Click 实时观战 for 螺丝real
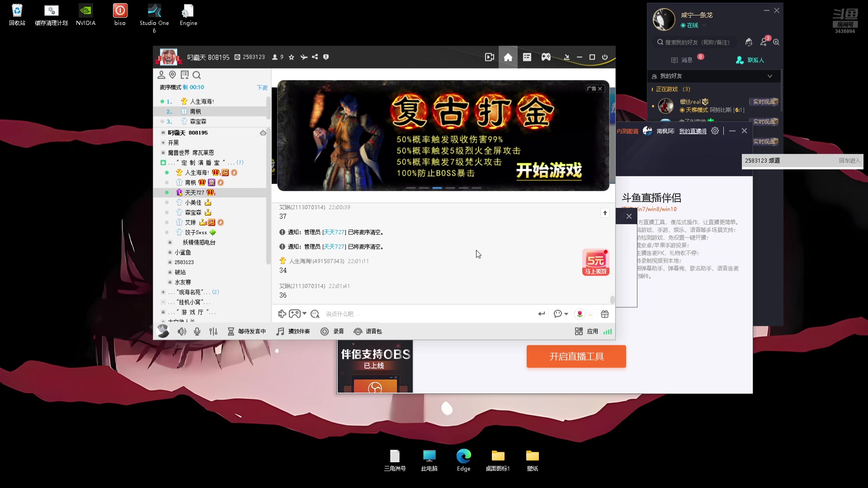868x488 pixels. tap(764, 102)
